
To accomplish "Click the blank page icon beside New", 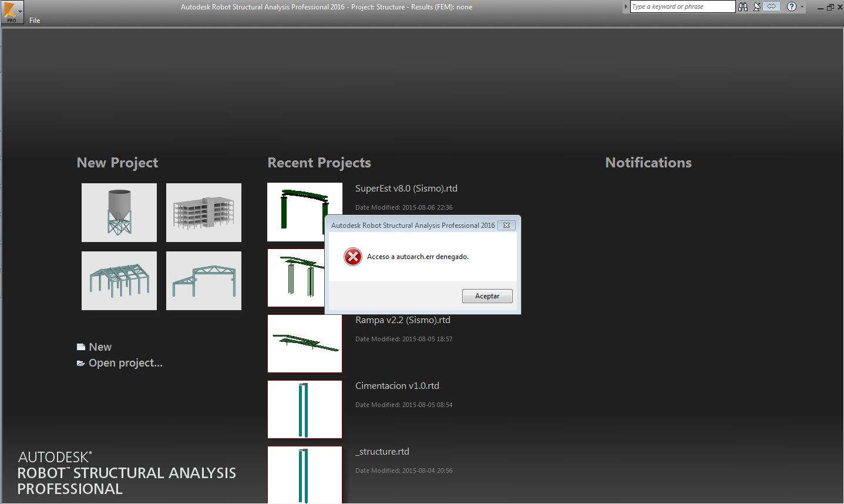I will [81, 347].
